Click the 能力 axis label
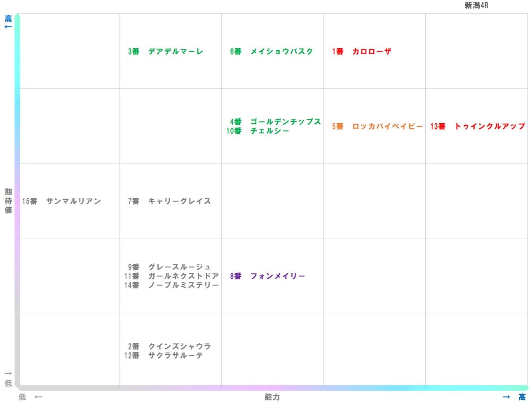532x405 pixels. (x=272, y=397)
